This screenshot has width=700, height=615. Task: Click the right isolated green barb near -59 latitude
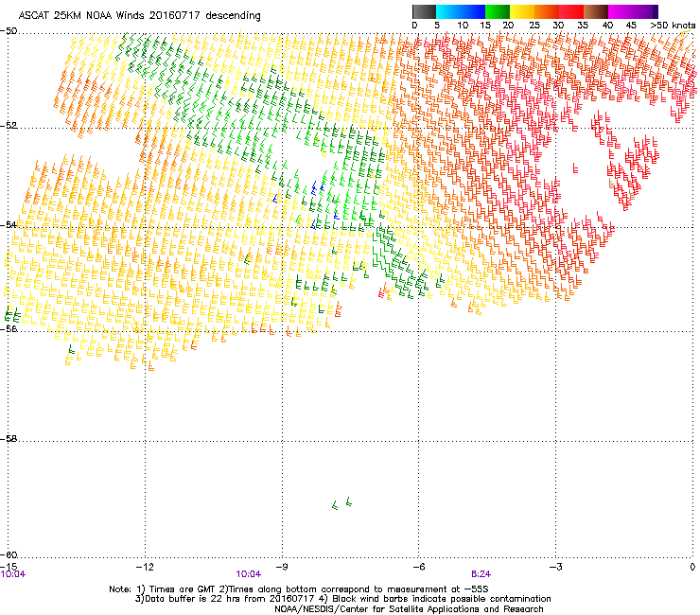tap(349, 501)
